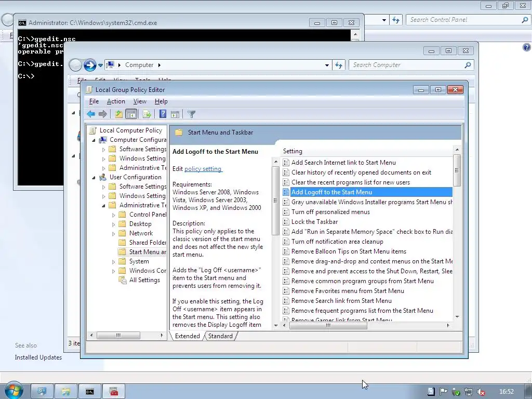The image size is (532, 399).
Task: Expand the Network folder node
Action: (114, 233)
